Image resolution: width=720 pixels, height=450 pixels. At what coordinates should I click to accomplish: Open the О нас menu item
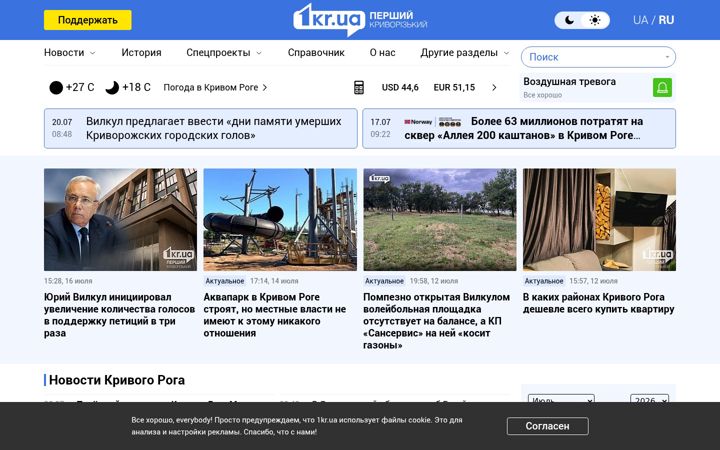tap(382, 53)
